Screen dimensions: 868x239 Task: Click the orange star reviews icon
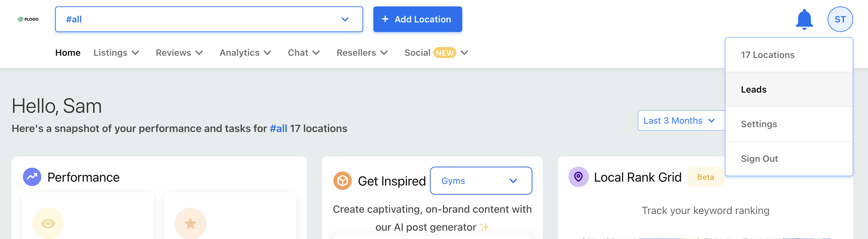191,224
